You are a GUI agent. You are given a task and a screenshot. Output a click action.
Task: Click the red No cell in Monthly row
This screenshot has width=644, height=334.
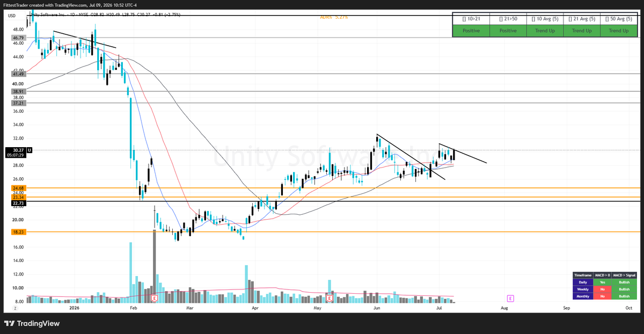[x=602, y=296]
